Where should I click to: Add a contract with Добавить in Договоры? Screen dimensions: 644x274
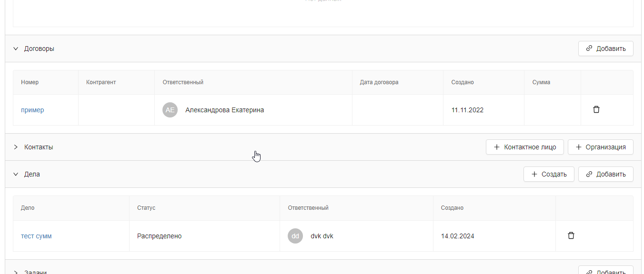point(606,49)
